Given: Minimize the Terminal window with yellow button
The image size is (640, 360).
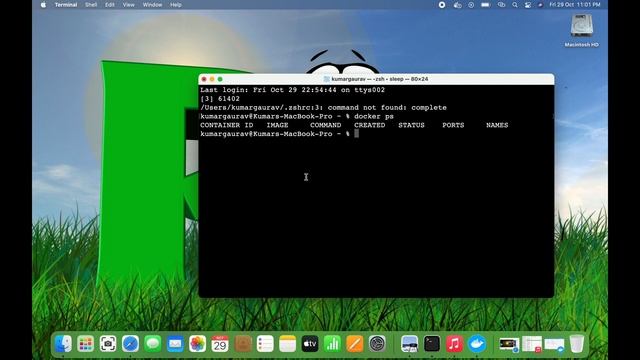Looking at the screenshot, I should tap(212, 79).
